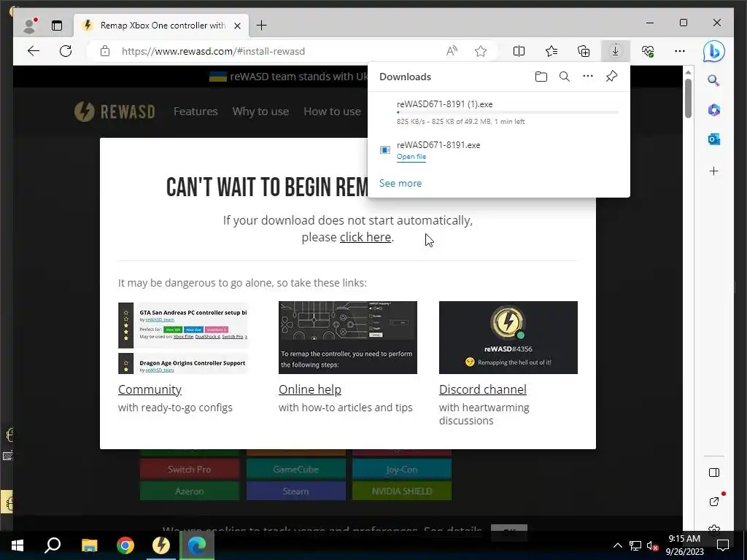Image resolution: width=747 pixels, height=560 pixels.
Task: Go back to the previous page
Action: coord(34,51)
